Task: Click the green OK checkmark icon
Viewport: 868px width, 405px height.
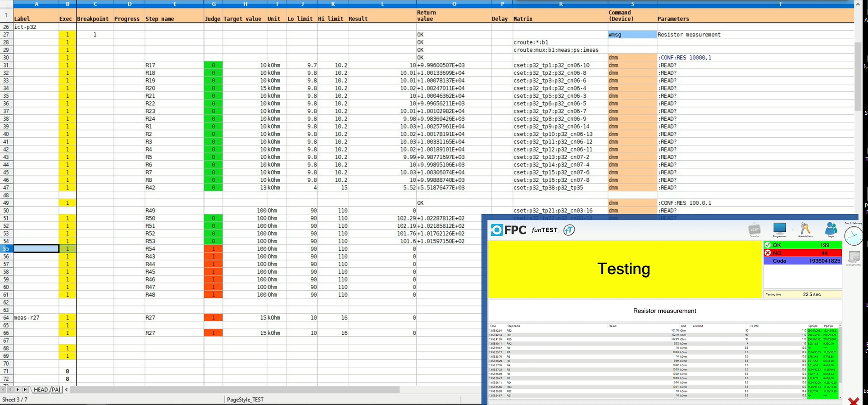Action: [768, 245]
